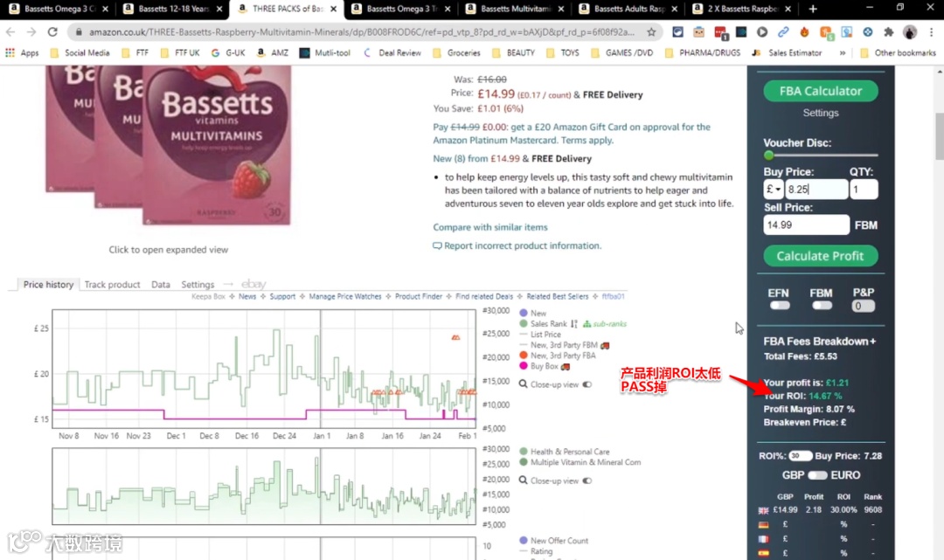The height and width of the screenshot is (560, 944).
Task: Click the Report incorrect product information speech icon
Action: tap(437, 246)
